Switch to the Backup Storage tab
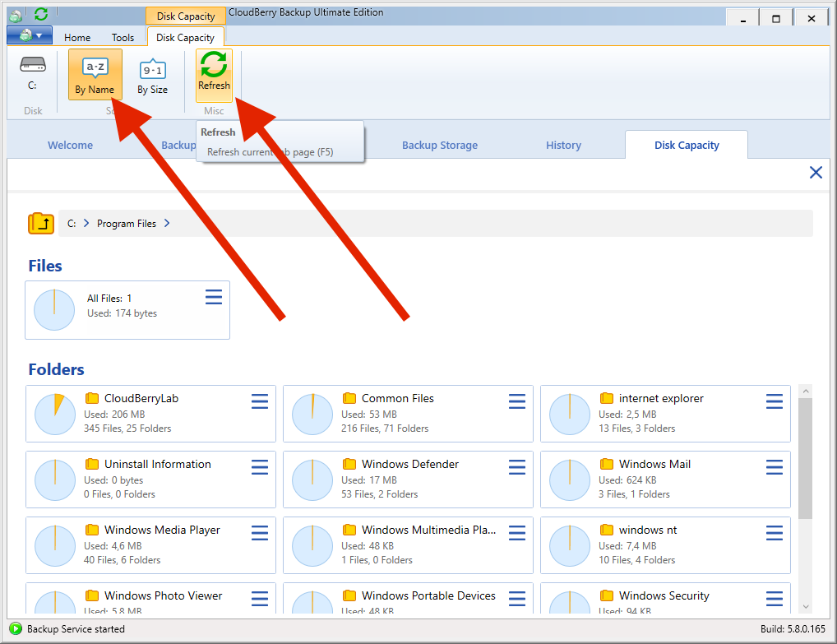The height and width of the screenshot is (644, 837). click(x=440, y=146)
